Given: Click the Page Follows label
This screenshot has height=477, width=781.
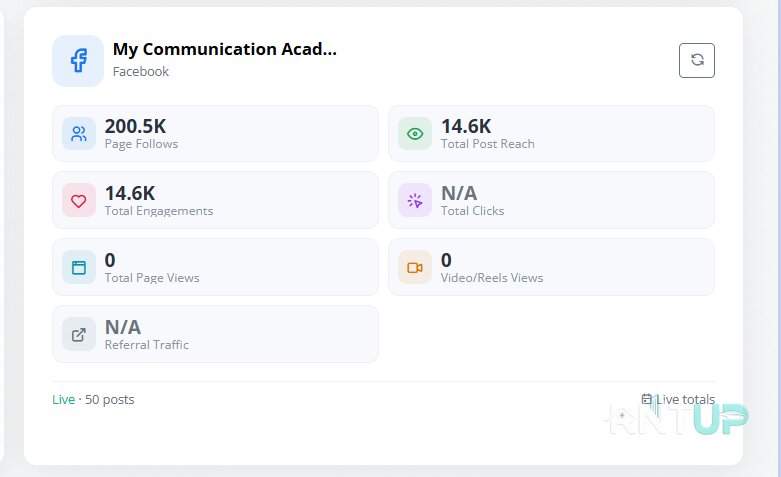Looking at the screenshot, I should pos(141,144).
